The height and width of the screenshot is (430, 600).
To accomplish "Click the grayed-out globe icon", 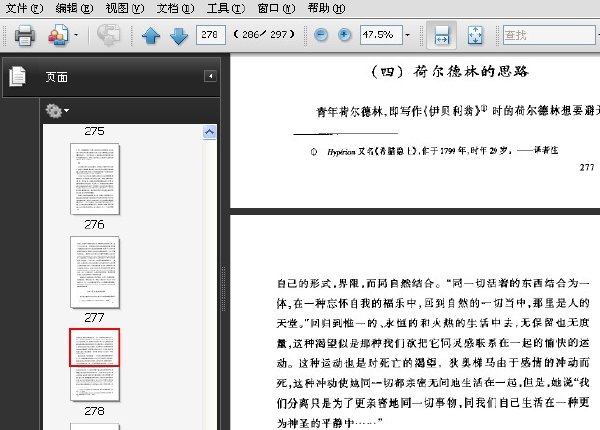I will pos(108,35).
